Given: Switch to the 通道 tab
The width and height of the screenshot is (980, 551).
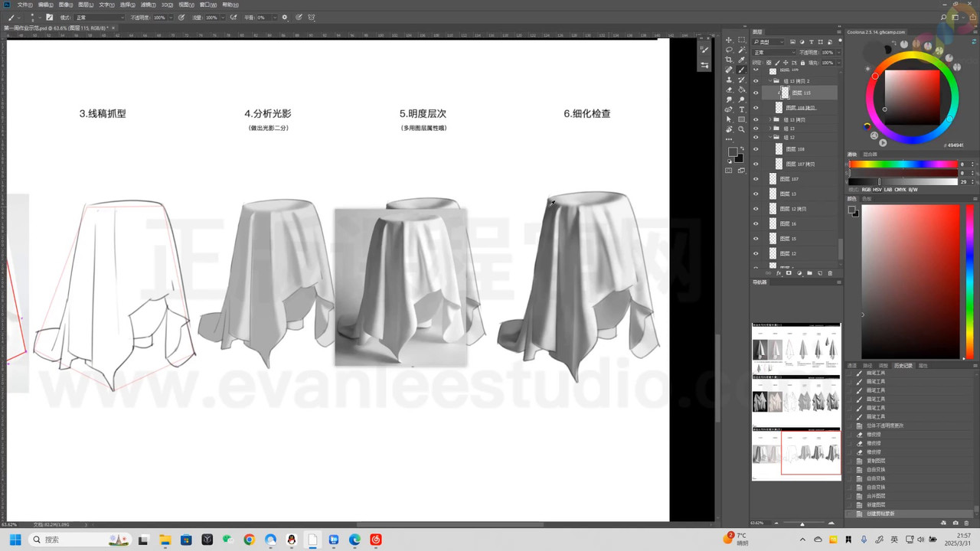Looking at the screenshot, I should pyautogui.click(x=852, y=366).
